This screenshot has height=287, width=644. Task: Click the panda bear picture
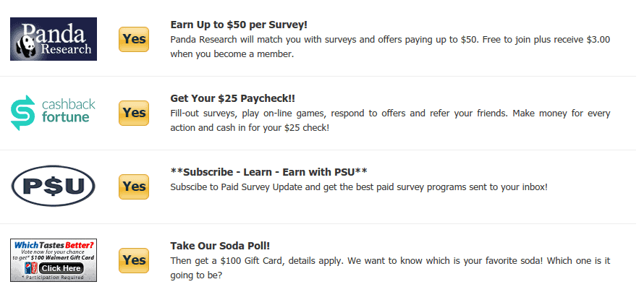coord(25,48)
